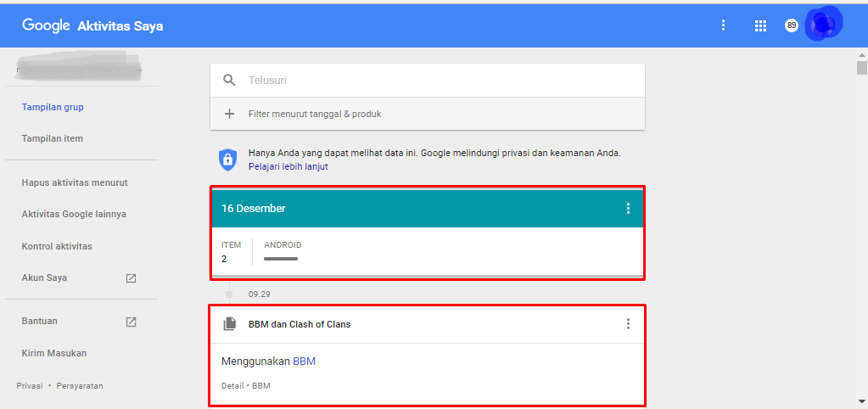The image size is (868, 409).
Task: Focus the Telusuri search field
Action: click(x=428, y=81)
